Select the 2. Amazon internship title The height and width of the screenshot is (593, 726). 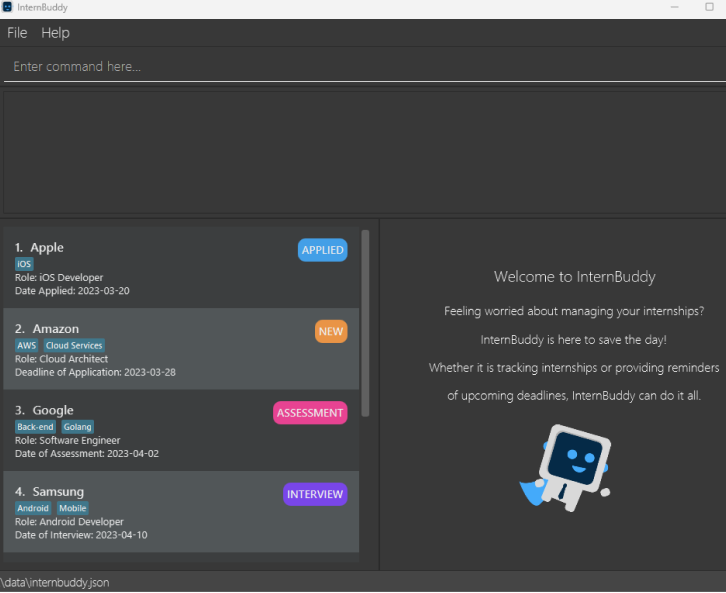pos(47,329)
